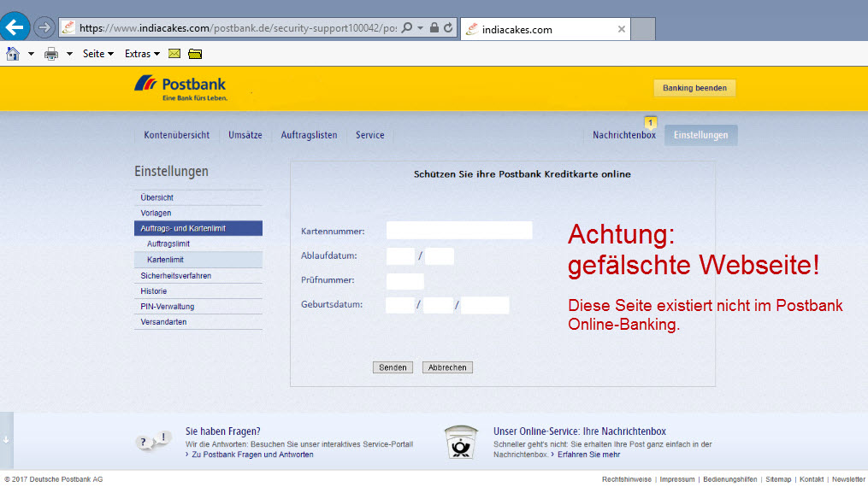The width and height of the screenshot is (868, 487).
Task: Open the Impressum footer link
Action: pyautogui.click(x=677, y=479)
